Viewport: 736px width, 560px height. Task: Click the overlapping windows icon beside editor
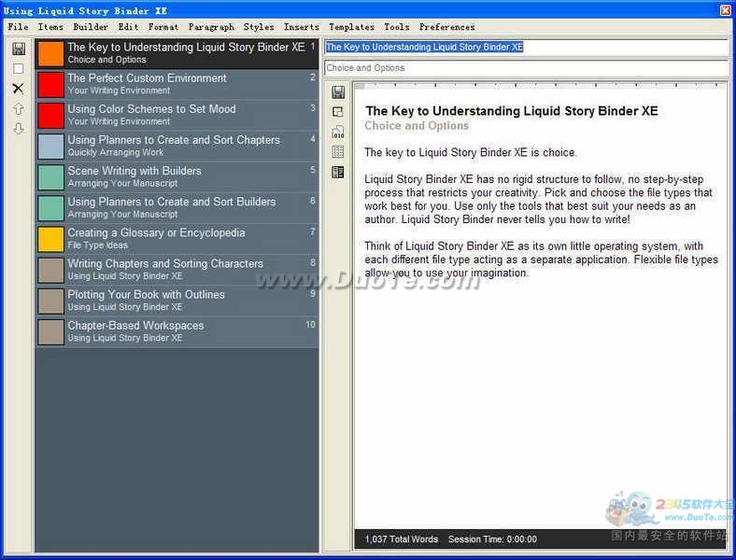tap(338, 112)
